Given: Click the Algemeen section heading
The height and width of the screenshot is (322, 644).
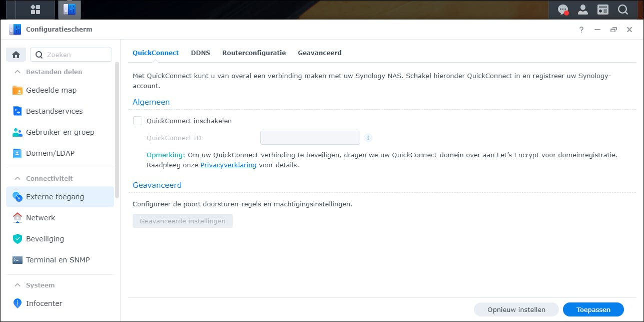Looking at the screenshot, I should (151, 102).
